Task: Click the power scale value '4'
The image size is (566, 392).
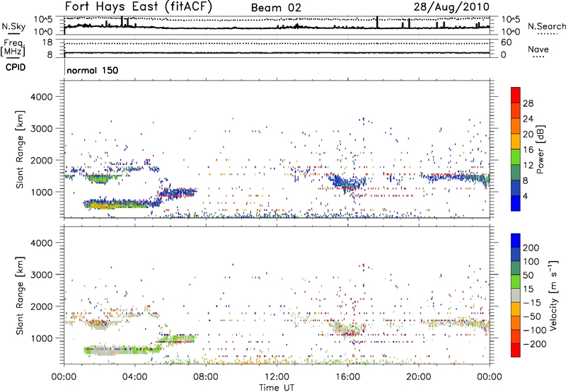Action: [525, 196]
